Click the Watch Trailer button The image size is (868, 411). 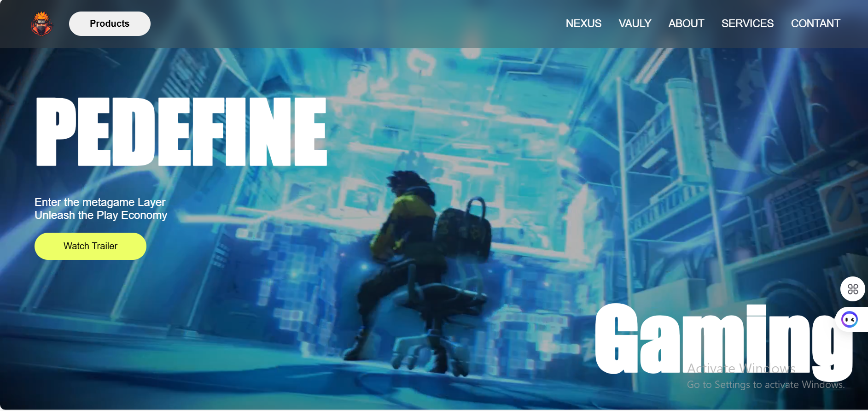tap(90, 246)
